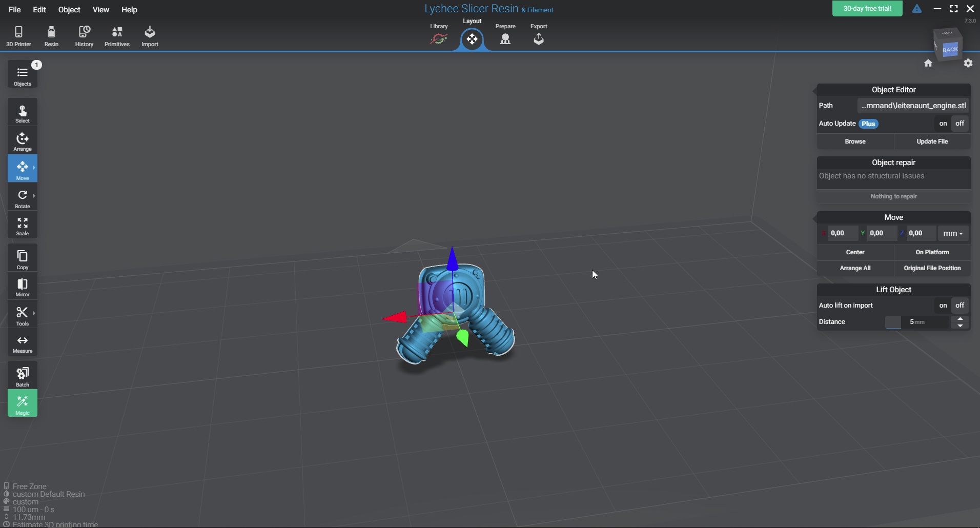Viewport: 980px width, 528px height.
Task: Turn Auto Update on
Action: tap(942, 124)
